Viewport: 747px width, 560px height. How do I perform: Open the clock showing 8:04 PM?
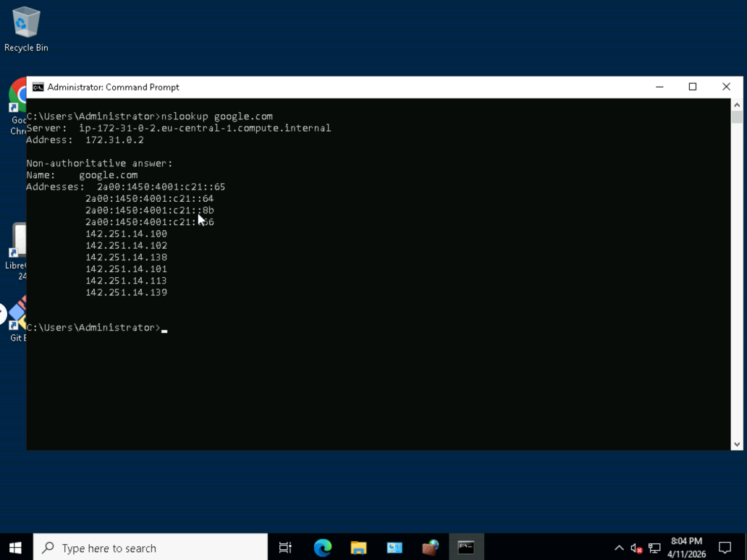[686, 548]
